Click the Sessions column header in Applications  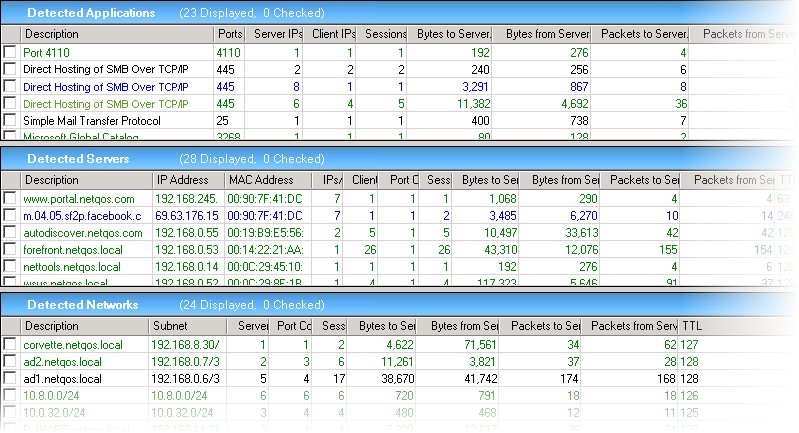382,34
